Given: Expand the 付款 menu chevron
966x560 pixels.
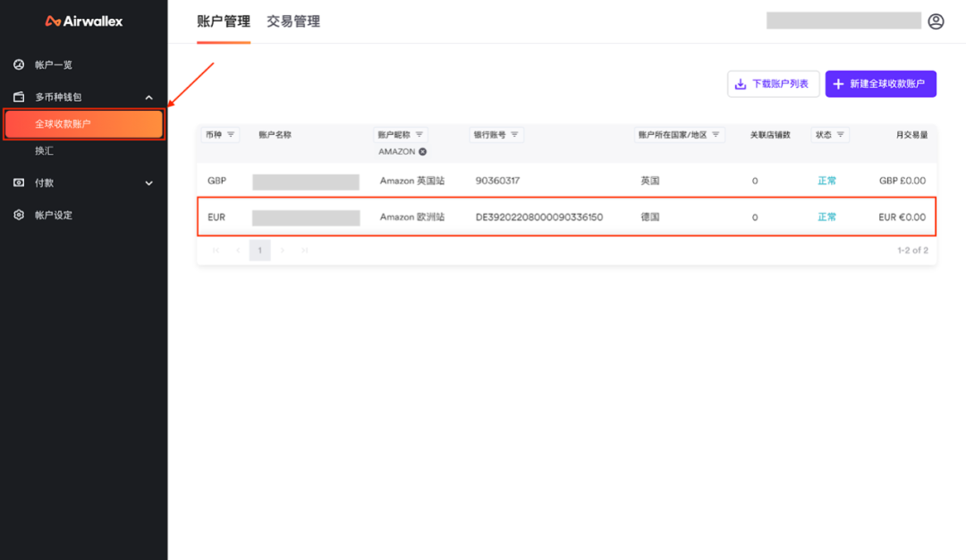Looking at the screenshot, I should tap(148, 182).
